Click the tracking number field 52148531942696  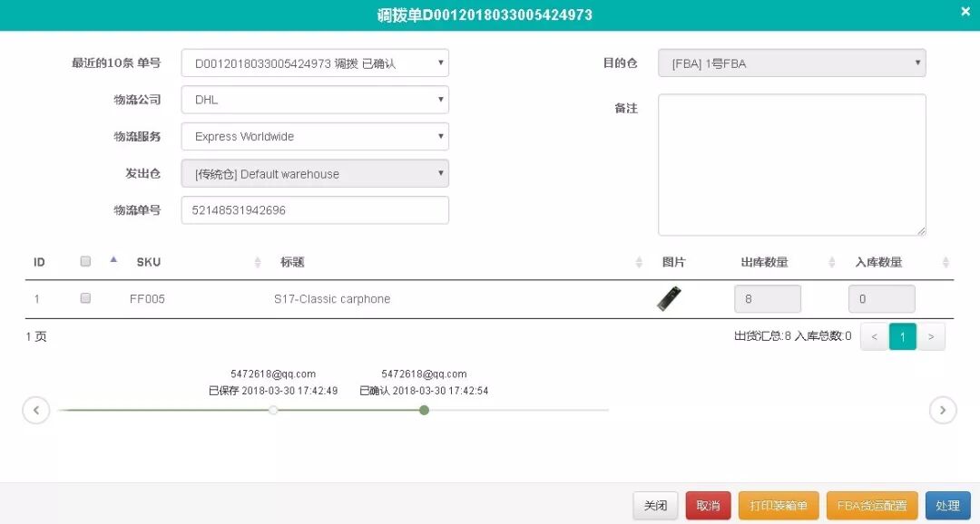point(315,209)
